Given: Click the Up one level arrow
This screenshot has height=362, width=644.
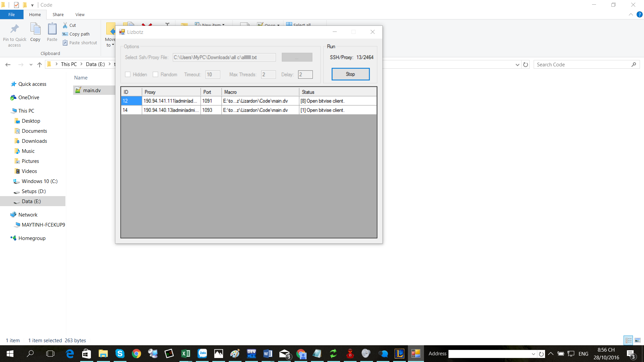Looking at the screenshot, I should pos(40,64).
